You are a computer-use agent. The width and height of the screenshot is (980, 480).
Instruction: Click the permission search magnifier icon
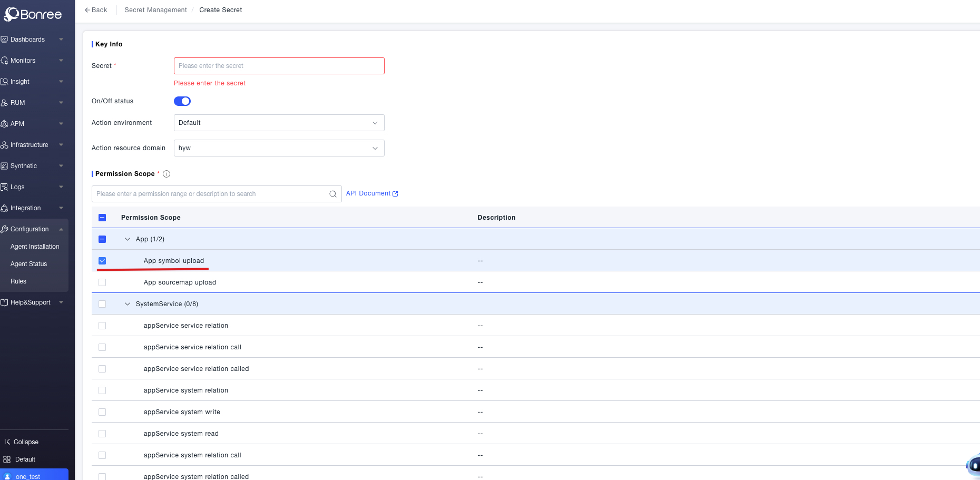(332, 193)
